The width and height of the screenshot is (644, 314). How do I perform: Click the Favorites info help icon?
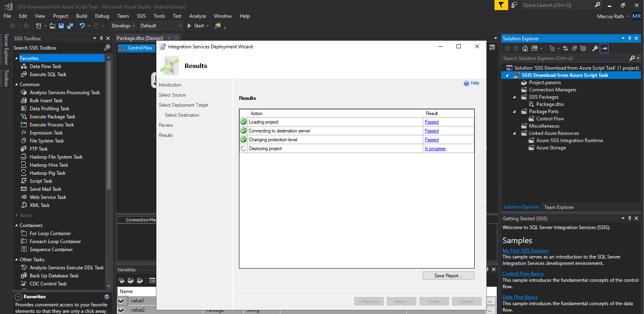(x=107, y=297)
